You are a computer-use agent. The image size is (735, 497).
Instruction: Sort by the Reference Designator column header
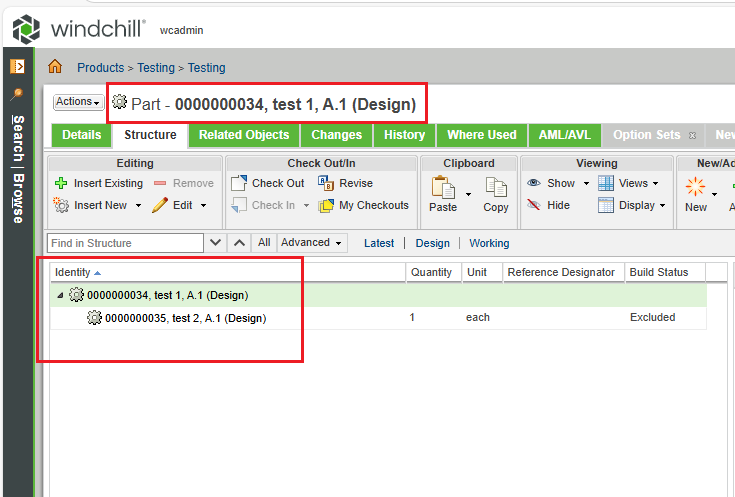(x=563, y=272)
